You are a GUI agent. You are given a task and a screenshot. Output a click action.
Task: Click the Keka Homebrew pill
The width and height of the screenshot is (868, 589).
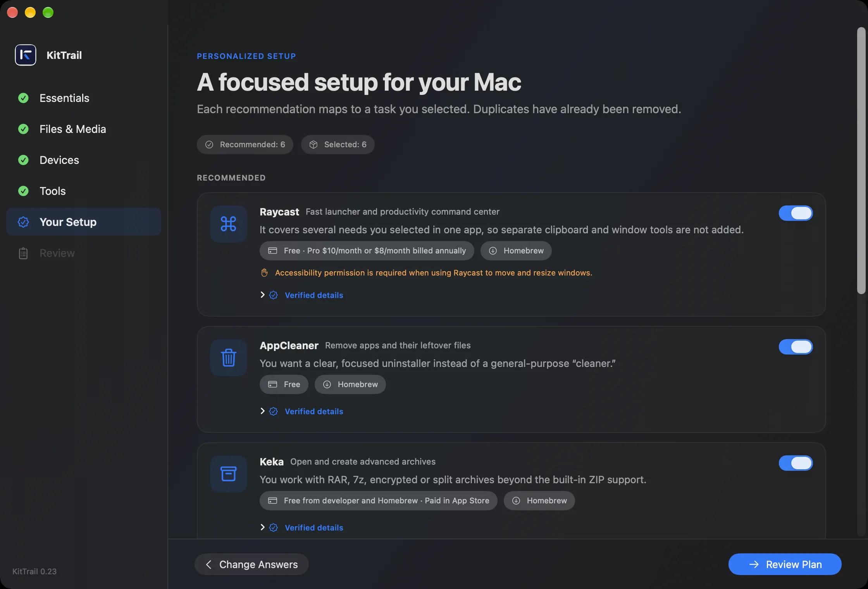539,501
